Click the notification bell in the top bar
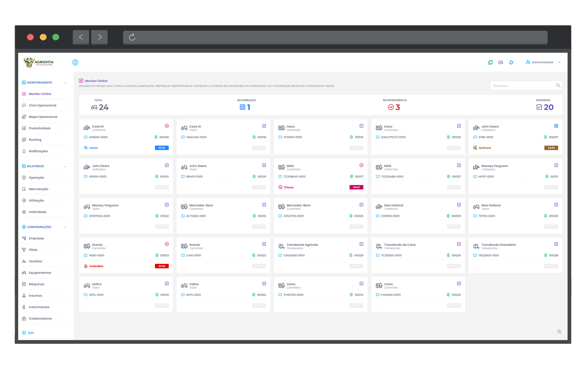588x365 pixels. tap(511, 62)
